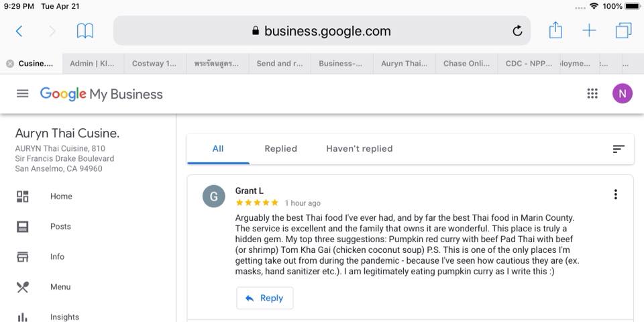This screenshot has width=644, height=322.
Task: Switch to the Replied reviews tab
Action: [280, 149]
